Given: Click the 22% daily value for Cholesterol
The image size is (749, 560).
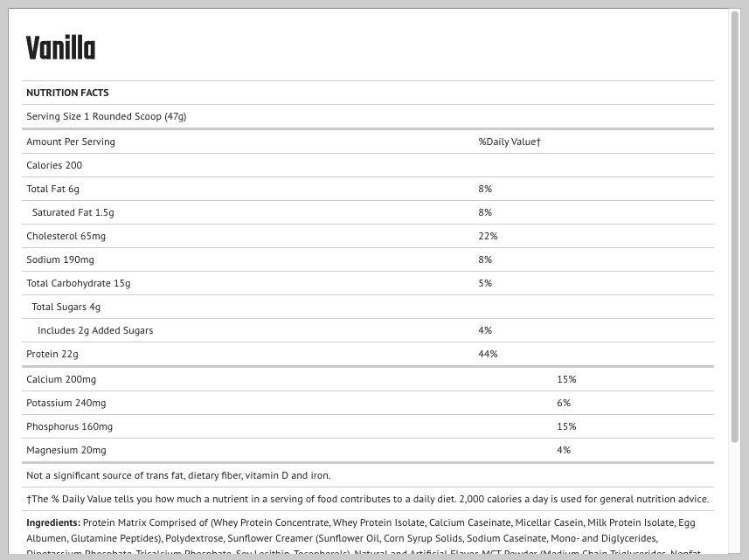Looking at the screenshot, I should tap(488, 236).
